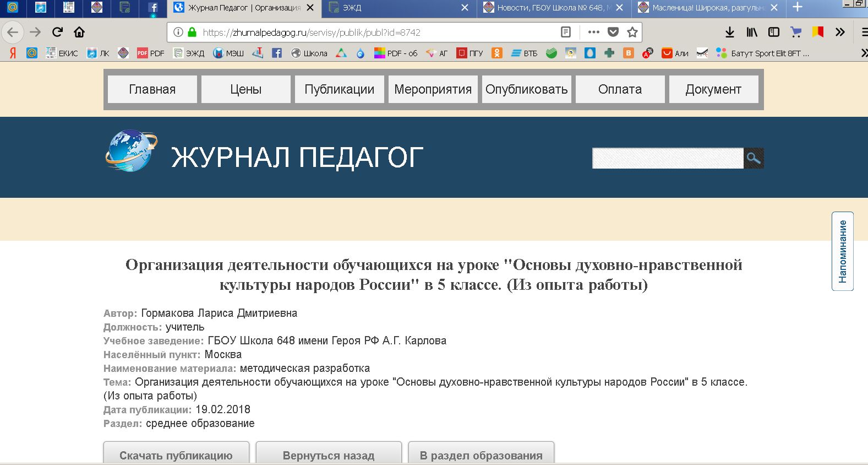This screenshot has width=868, height=465.
Task: Open the Публикации menu item
Action: coord(339,89)
